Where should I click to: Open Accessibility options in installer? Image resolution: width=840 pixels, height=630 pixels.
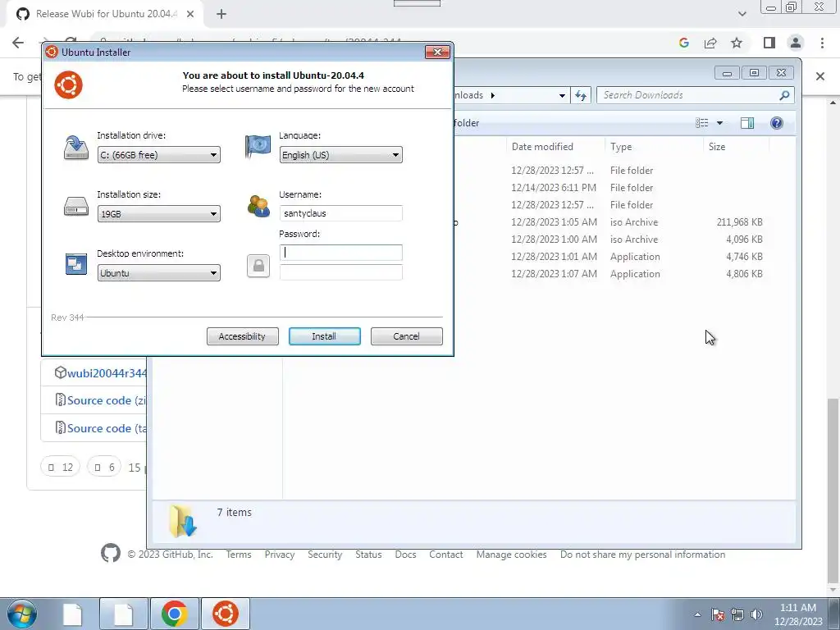pos(242,336)
